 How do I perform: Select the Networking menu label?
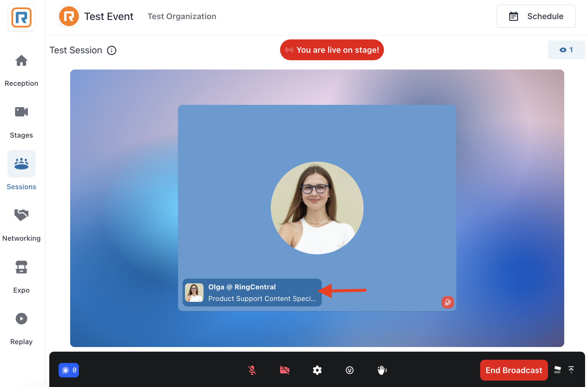[x=21, y=238]
